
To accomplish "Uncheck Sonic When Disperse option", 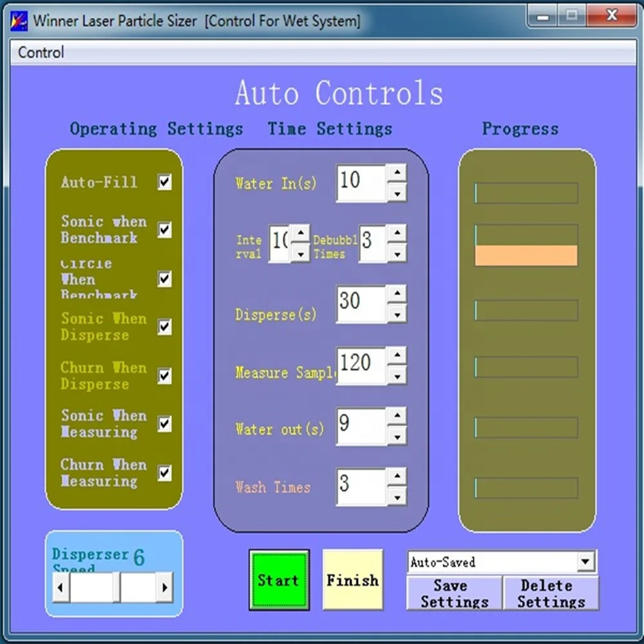I will pyautogui.click(x=165, y=327).
